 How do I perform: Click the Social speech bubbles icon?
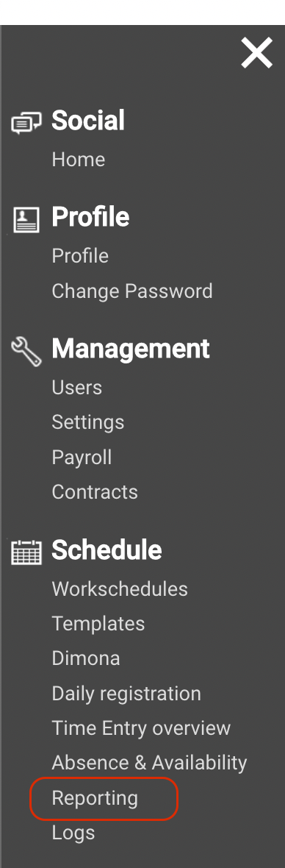pyautogui.click(x=26, y=122)
